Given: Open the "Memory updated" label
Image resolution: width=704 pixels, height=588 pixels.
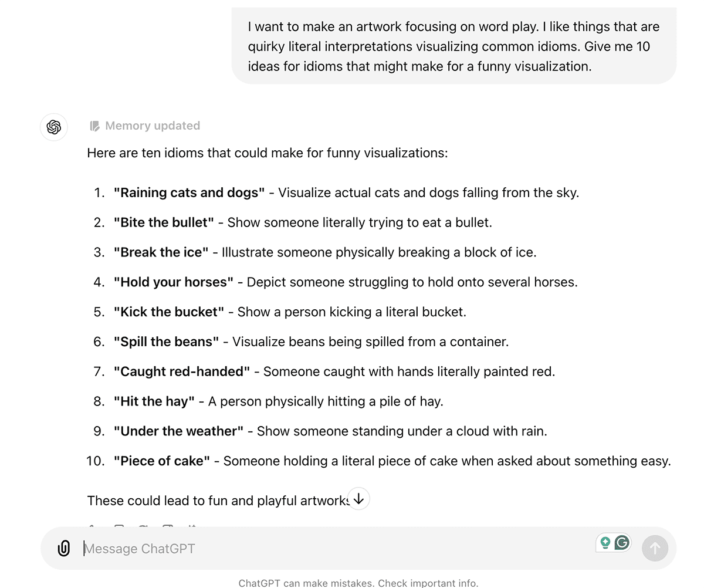Looking at the screenshot, I should [x=153, y=126].
